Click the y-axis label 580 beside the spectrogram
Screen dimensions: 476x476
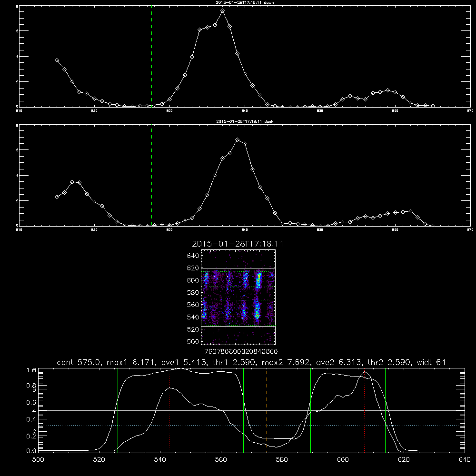coord(193,293)
